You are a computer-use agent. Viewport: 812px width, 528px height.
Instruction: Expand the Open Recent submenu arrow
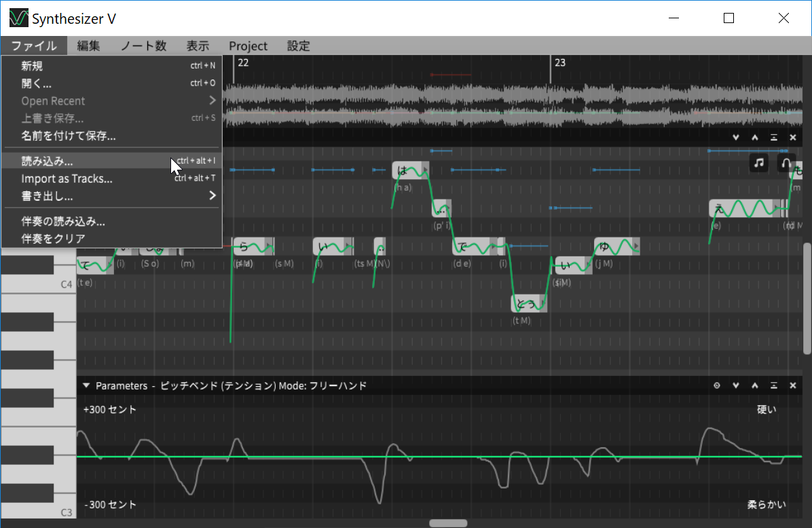[212, 100]
